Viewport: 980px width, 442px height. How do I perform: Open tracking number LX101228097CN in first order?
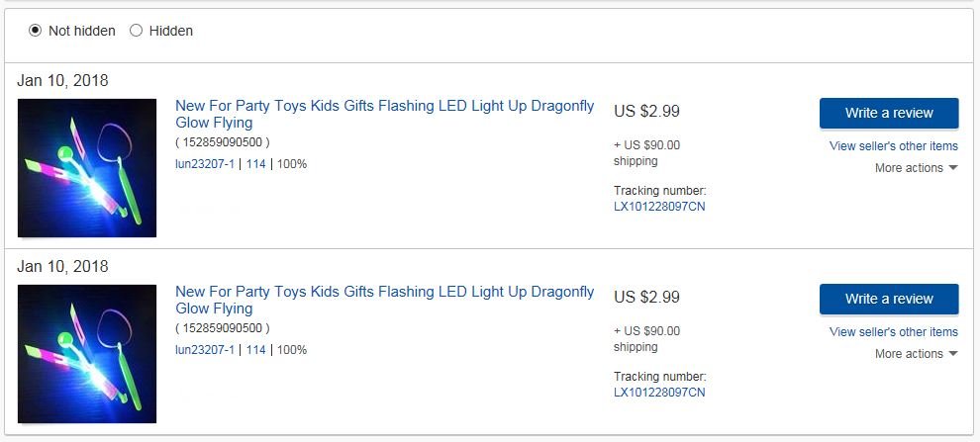[x=659, y=207]
